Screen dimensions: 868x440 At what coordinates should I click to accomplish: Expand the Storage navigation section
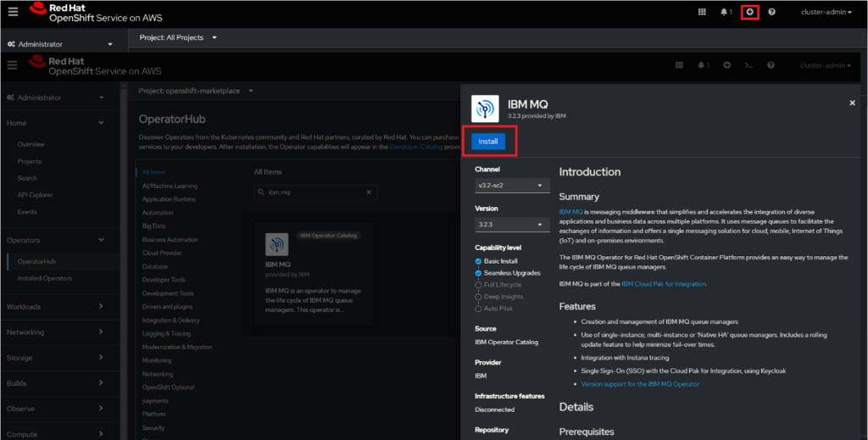(x=55, y=358)
